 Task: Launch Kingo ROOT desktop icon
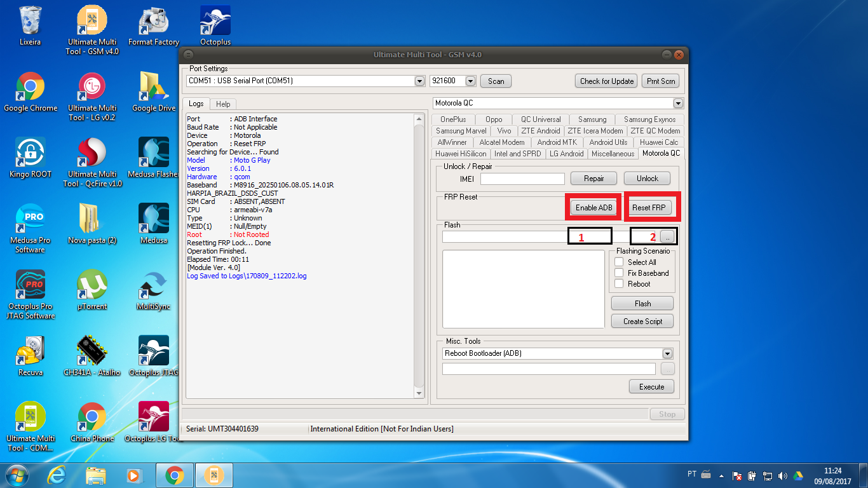tap(30, 158)
